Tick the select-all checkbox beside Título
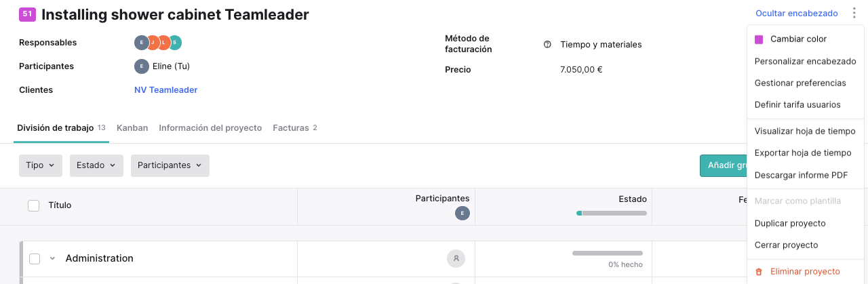The width and height of the screenshot is (868, 284). click(33, 205)
